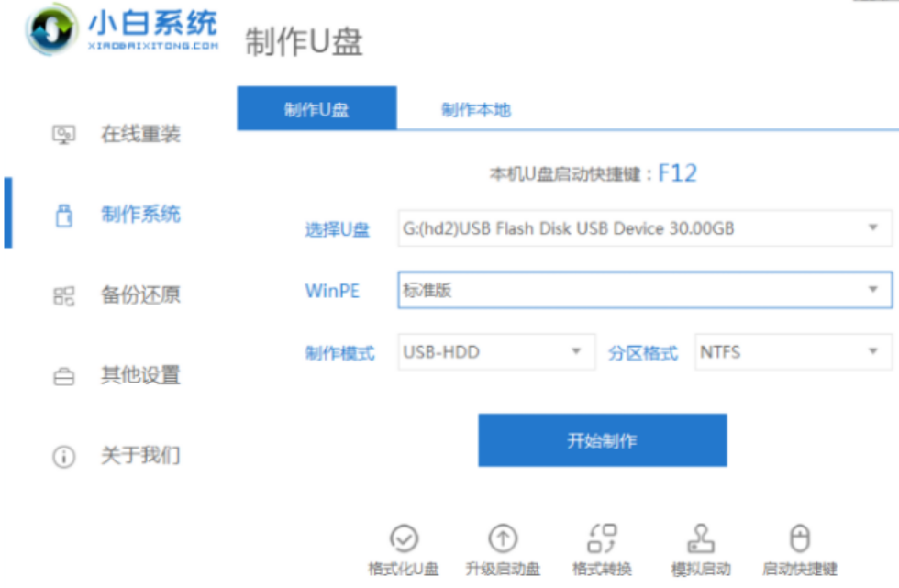
Task: Click the 格式化U盘 label
Action: [x=404, y=569]
